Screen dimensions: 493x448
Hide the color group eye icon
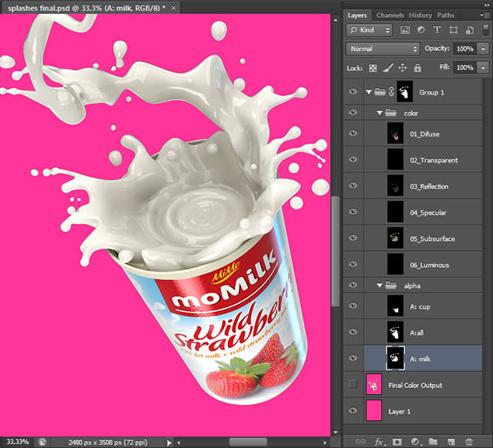click(x=353, y=112)
